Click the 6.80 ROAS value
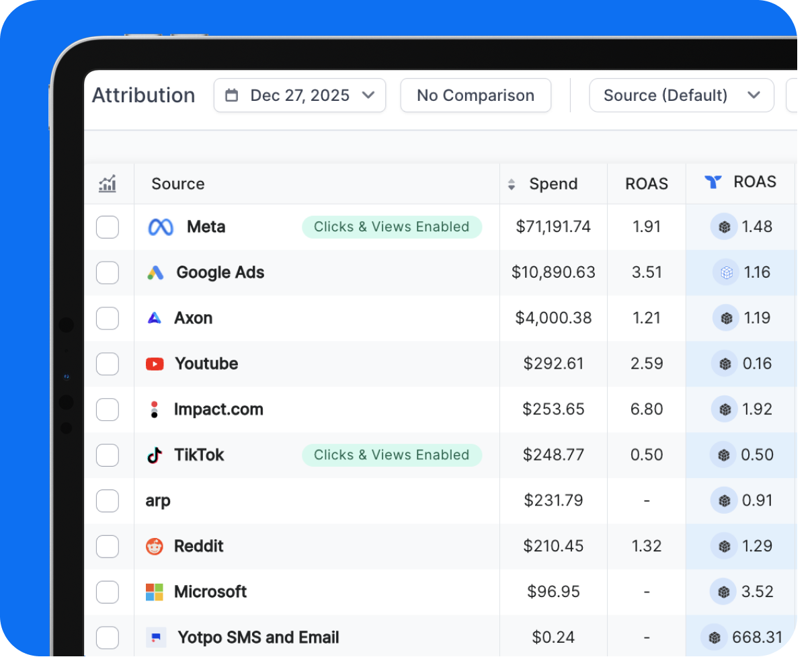The height and width of the screenshot is (659, 812). coord(647,410)
